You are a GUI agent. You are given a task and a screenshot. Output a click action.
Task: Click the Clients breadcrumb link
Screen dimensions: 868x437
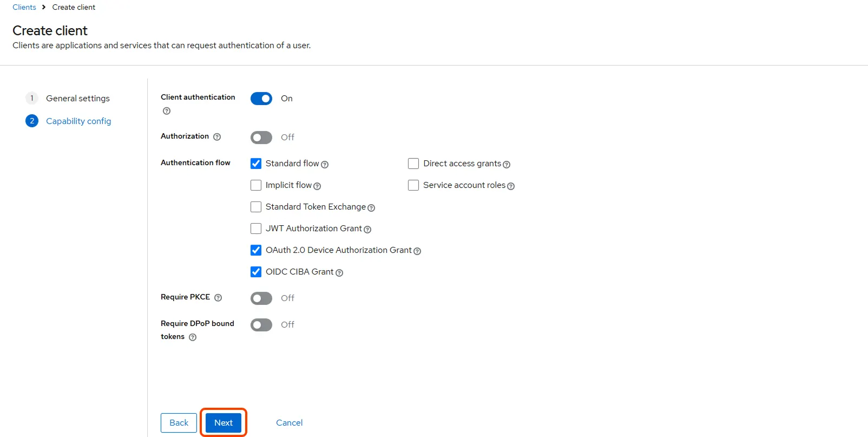click(x=24, y=7)
